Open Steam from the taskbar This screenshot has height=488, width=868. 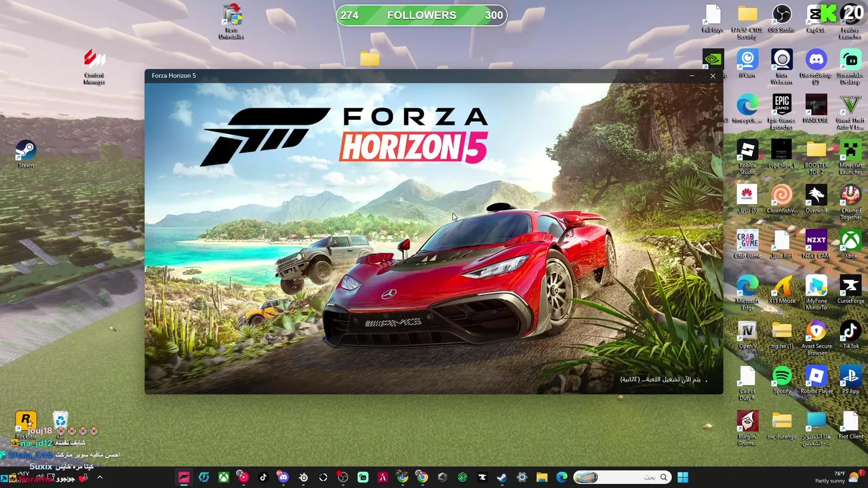pyautogui.click(x=502, y=477)
